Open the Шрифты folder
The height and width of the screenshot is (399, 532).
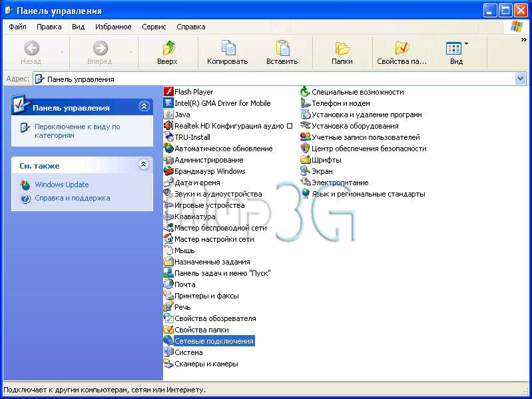[322, 160]
